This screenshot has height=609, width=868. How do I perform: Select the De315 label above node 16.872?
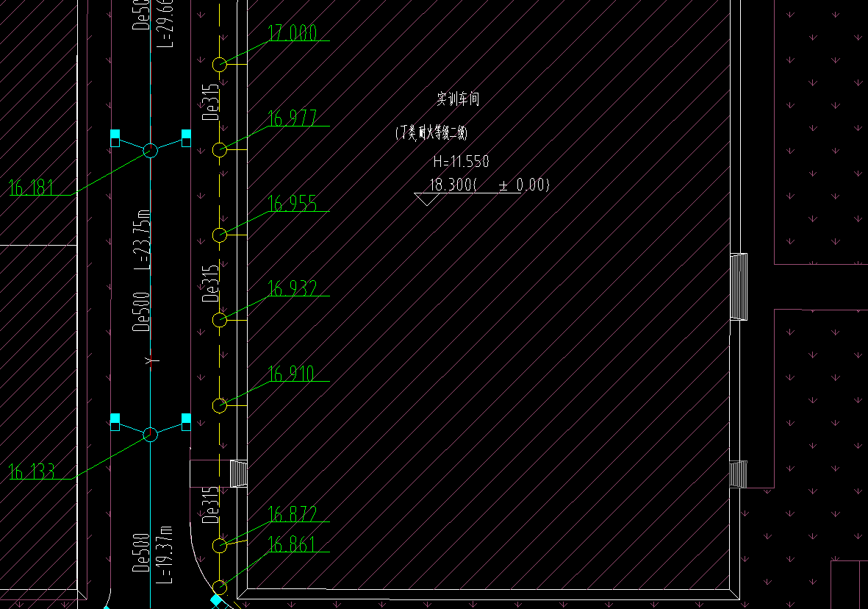click(x=211, y=505)
